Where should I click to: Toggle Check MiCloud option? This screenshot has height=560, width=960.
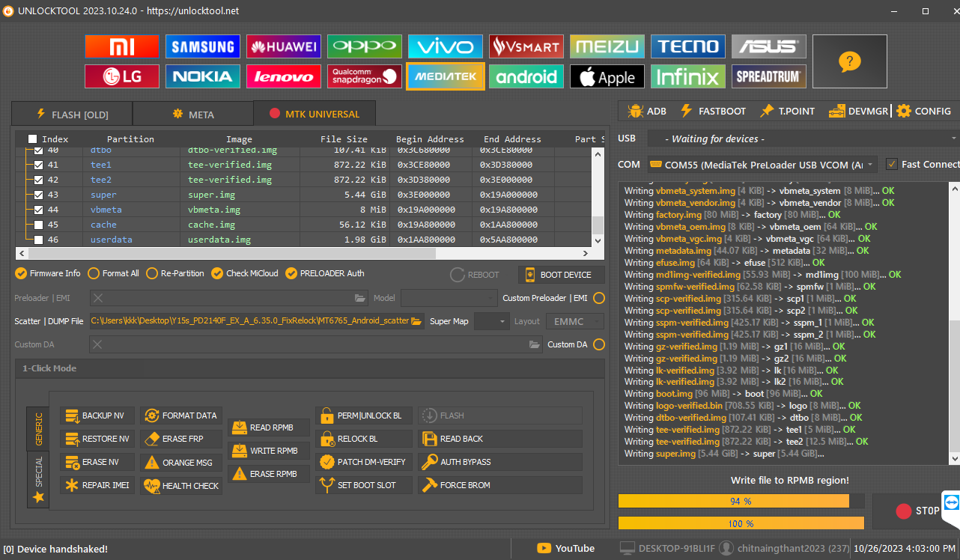click(244, 273)
